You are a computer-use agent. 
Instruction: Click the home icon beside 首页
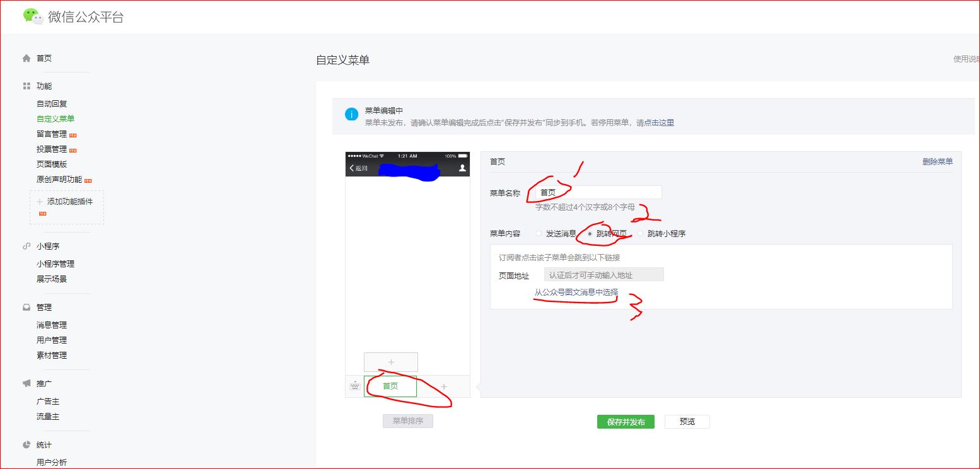[x=26, y=58]
